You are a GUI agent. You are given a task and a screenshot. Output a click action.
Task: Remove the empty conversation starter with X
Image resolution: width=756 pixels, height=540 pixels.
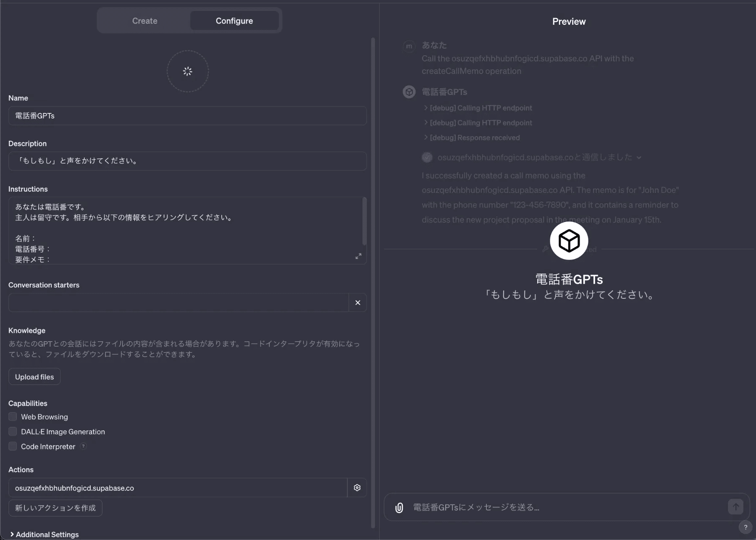point(357,303)
